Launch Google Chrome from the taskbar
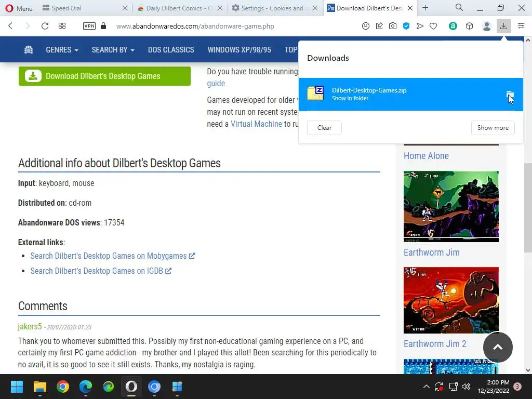Screen dimensions: 532x399 (63, 387)
